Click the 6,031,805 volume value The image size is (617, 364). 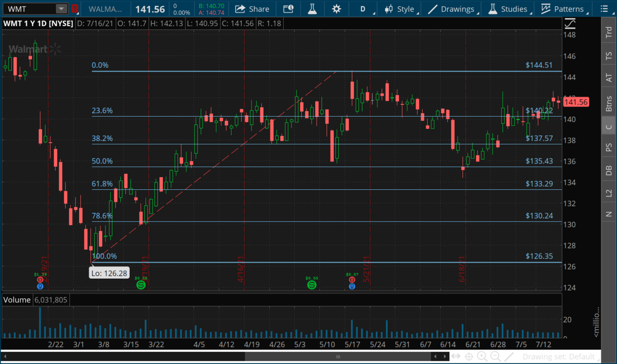coord(51,300)
